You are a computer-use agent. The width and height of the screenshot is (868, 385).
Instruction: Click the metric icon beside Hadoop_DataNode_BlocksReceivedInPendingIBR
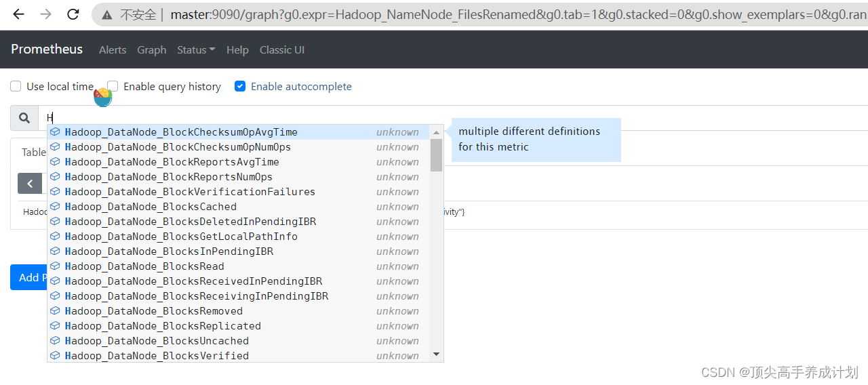pyautogui.click(x=55, y=281)
